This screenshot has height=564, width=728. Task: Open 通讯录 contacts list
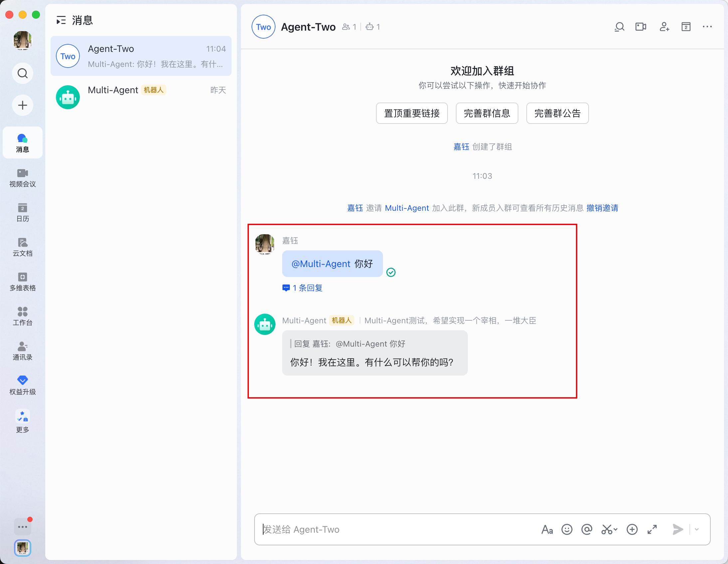click(22, 351)
